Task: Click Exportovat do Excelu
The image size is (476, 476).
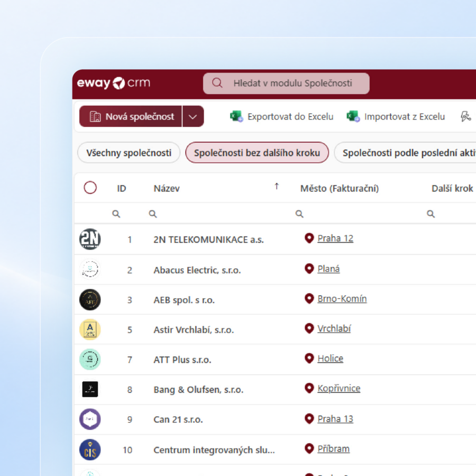Action: point(282,116)
